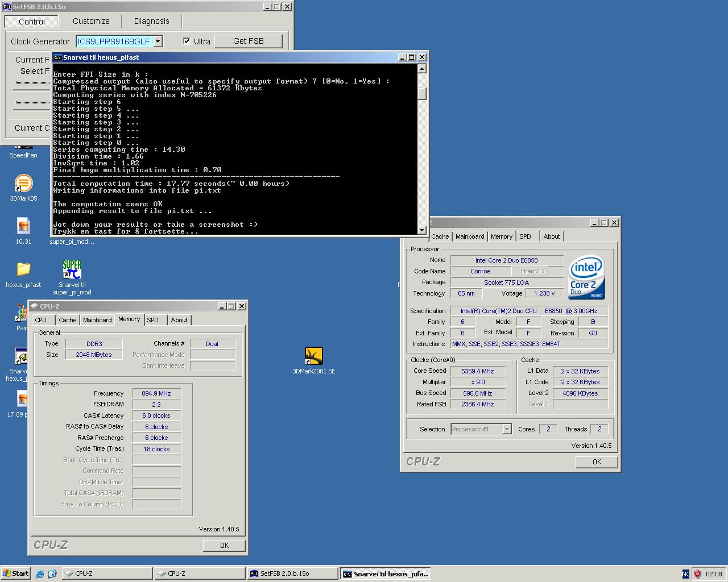Image resolution: width=728 pixels, height=582 pixels.
Task: Click the Get FSB button
Action: [x=249, y=41]
